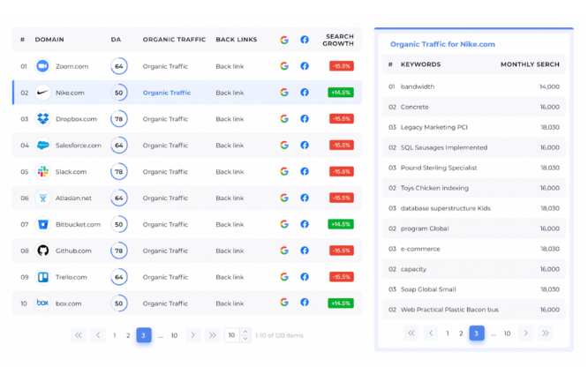
Task: Open Facebook icon in Zoom.com row
Action: click(x=305, y=66)
